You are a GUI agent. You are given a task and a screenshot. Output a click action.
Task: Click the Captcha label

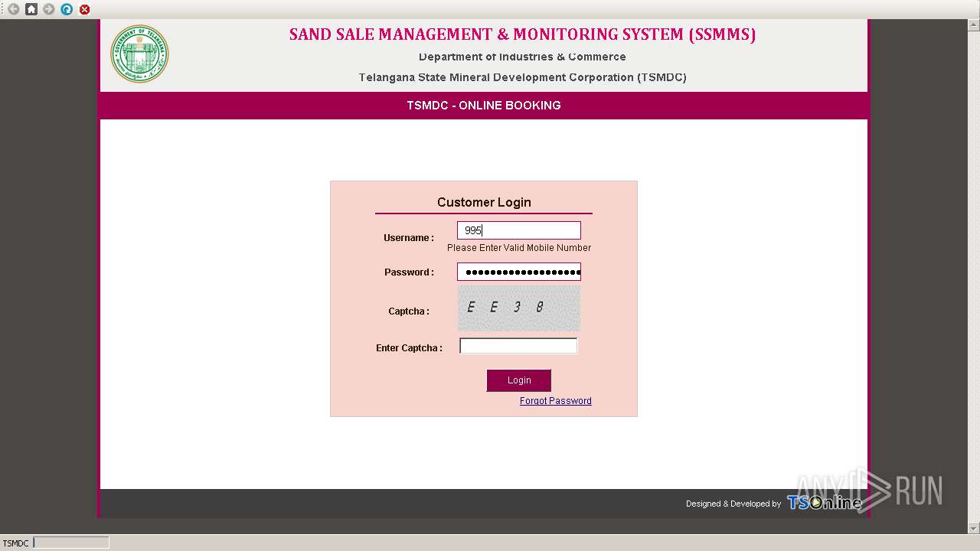[409, 311]
